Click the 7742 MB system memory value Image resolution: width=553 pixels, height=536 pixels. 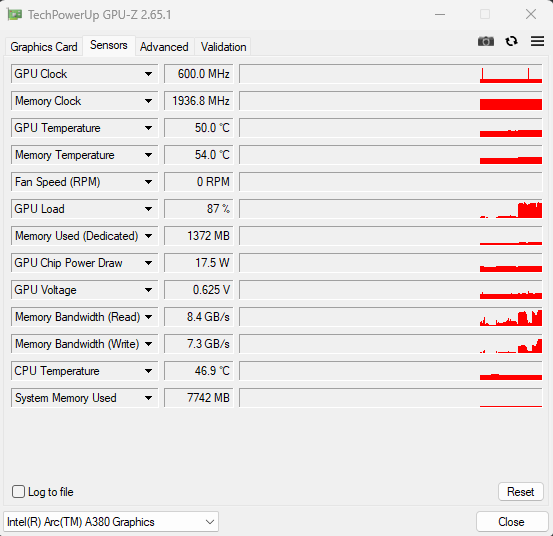199,398
